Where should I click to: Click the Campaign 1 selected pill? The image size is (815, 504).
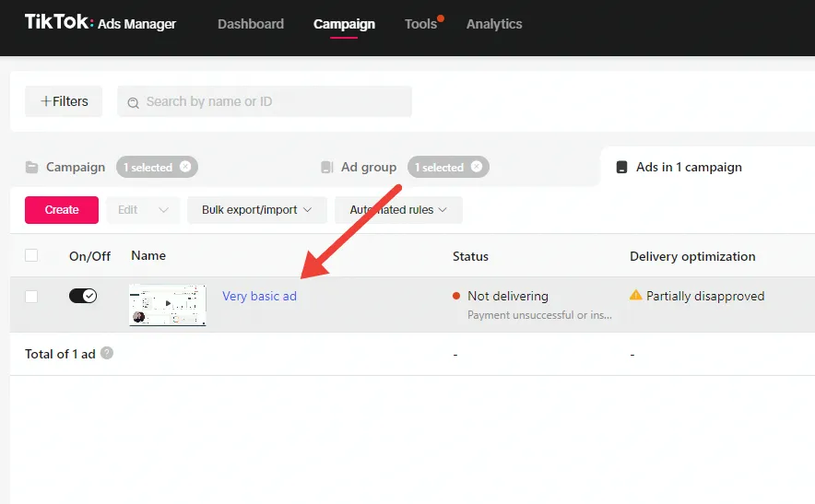(x=157, y=167)
